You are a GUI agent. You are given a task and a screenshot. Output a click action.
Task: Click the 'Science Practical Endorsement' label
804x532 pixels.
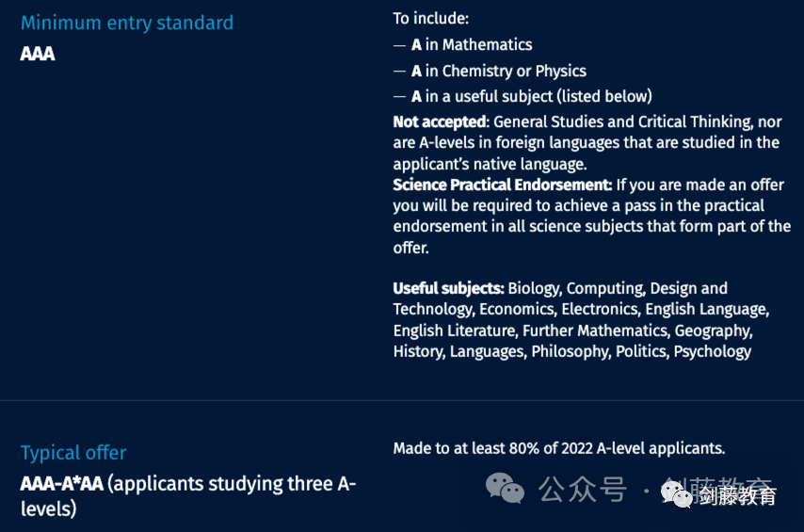(x=503, y=185)
